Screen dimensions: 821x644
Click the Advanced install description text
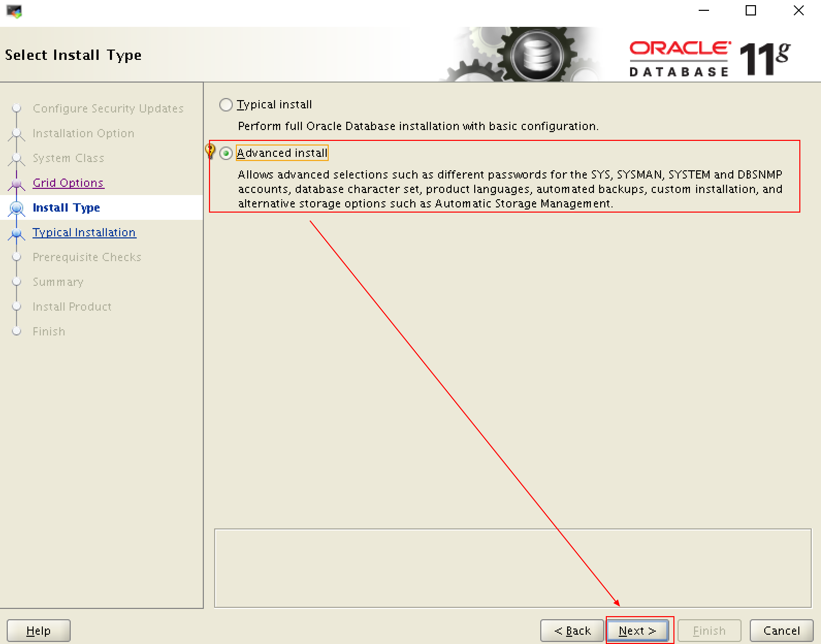509,189
